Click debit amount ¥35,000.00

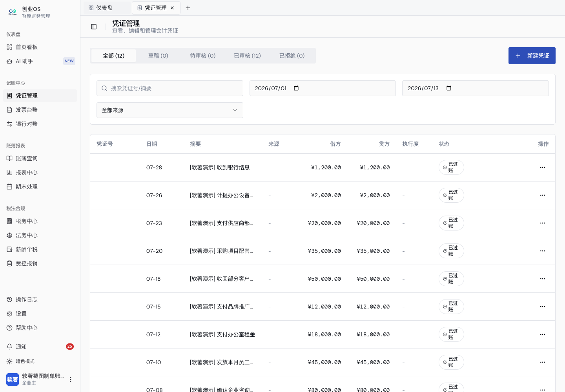(x=324, y=251)
